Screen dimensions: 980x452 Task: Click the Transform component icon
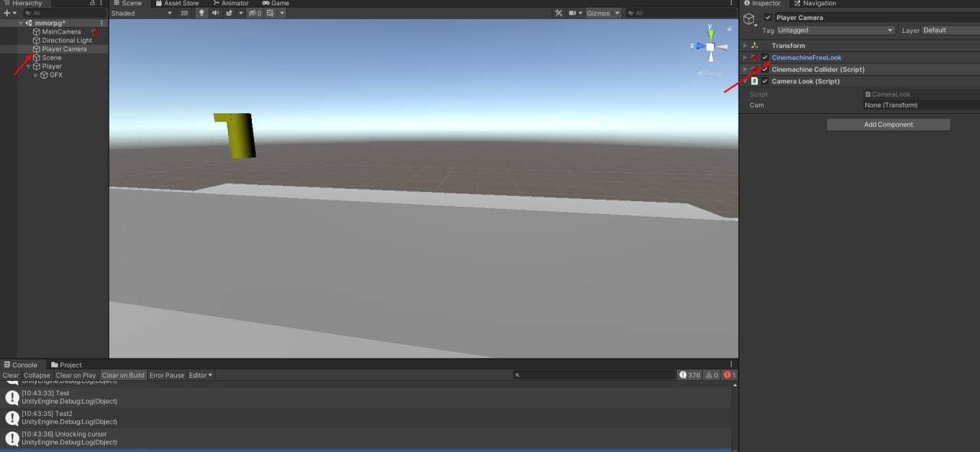click(755, 45)
